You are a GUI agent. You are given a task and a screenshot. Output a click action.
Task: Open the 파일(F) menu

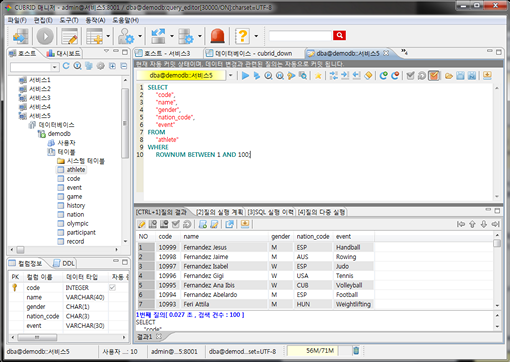[17, 20]
